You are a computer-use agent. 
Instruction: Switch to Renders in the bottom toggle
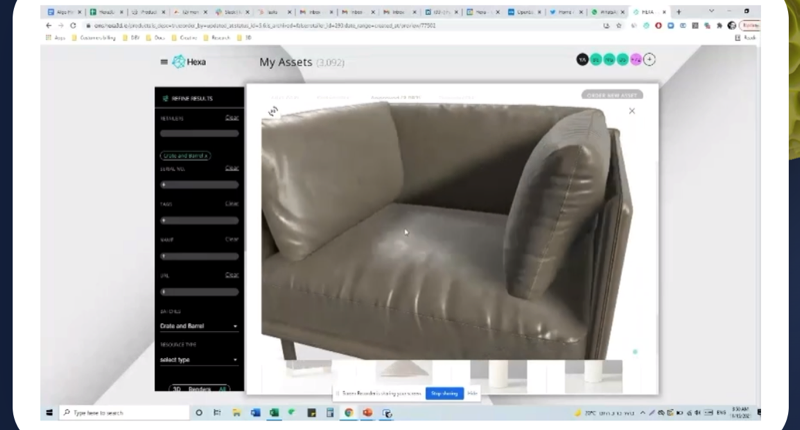pyautogui.click(x=199, y=389)
